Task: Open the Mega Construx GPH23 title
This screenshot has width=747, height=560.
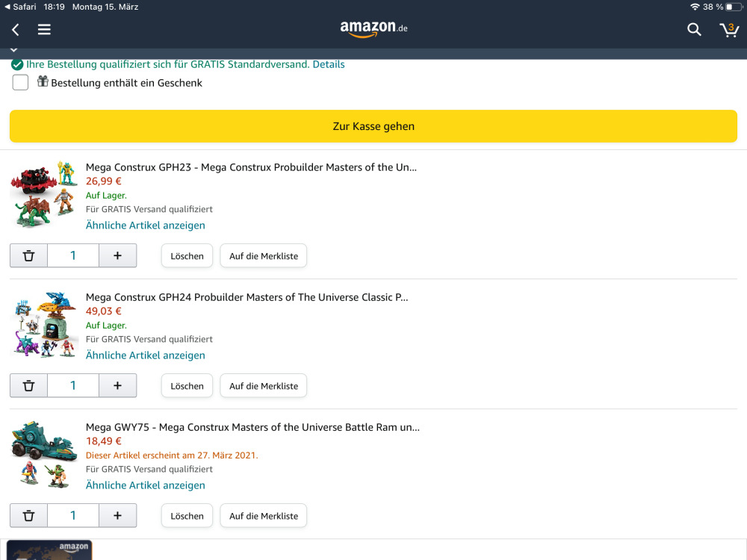Action: (251, 167)
